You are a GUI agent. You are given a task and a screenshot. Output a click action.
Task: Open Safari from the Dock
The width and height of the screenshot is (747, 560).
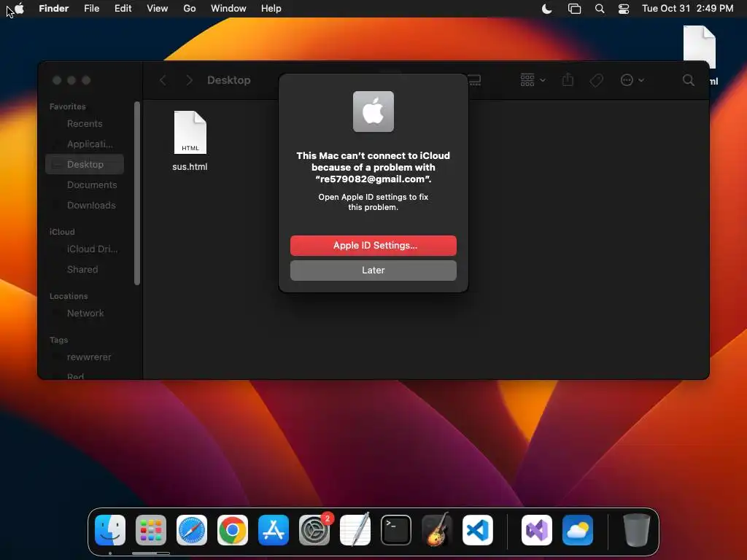[x=192, y=530]
